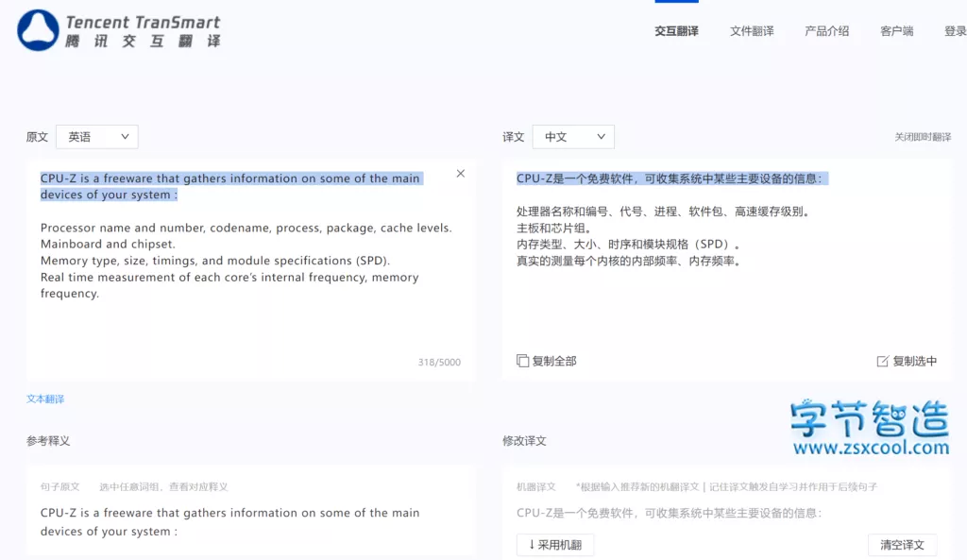Click the ↓采用机翻 button
The image size is (967, 560).
click(555, 545)
